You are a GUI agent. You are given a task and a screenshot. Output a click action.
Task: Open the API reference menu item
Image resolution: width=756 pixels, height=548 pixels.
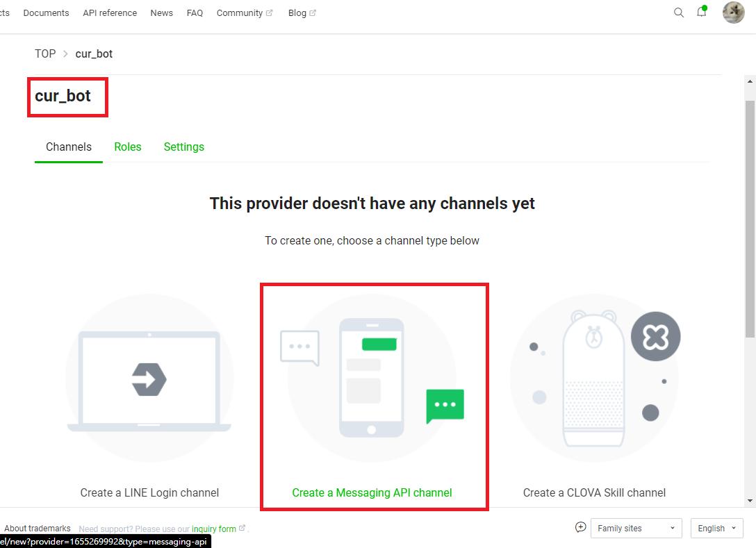(x=110, y=13)
